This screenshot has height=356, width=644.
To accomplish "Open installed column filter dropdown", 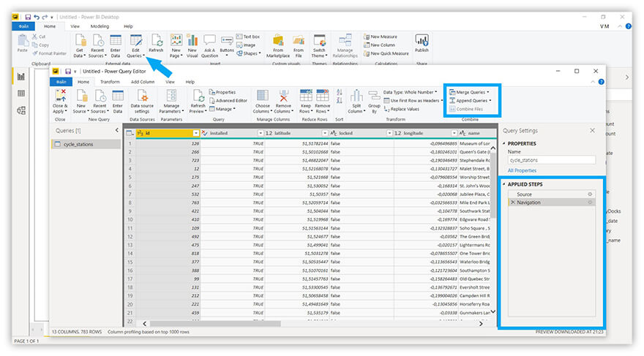I will click(261, 133).
